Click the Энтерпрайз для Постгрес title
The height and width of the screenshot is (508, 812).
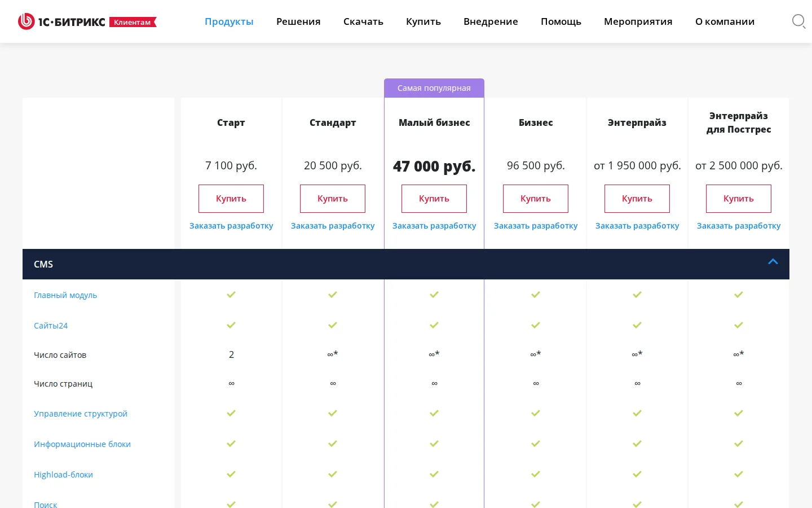tap(739, 122)
